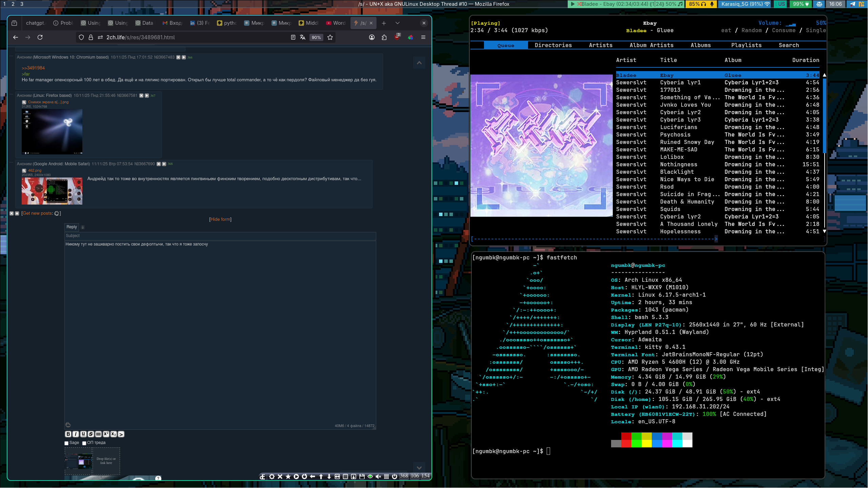Viewport: 868px width, 488px height.
Task: Click the Strikethrough formatting button
Action: pos(91,434)
